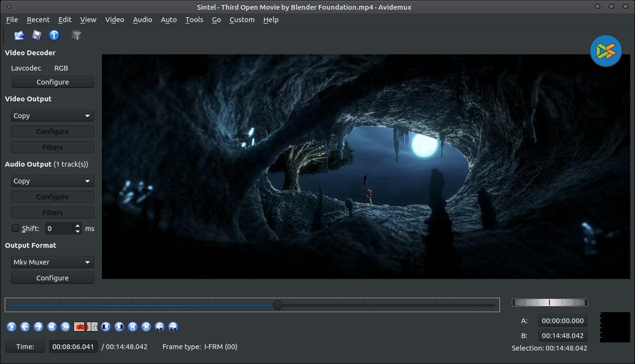Click the Save Video floppy icon

(x=37, y=35)
